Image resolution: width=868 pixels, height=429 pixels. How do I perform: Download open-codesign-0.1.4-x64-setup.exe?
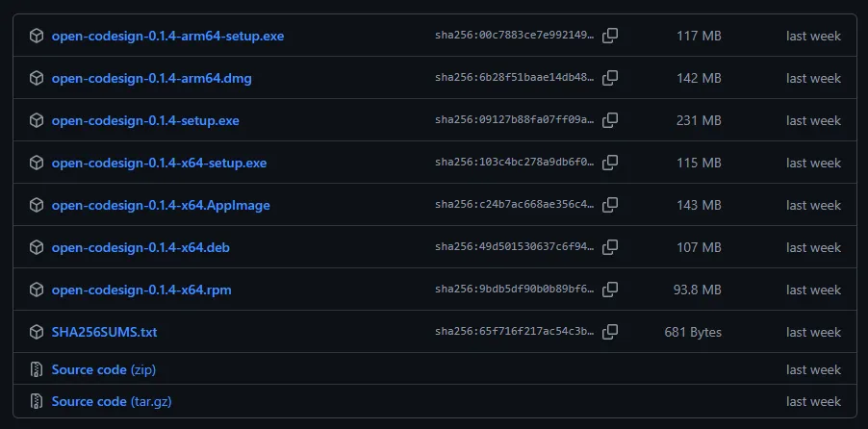159,163
